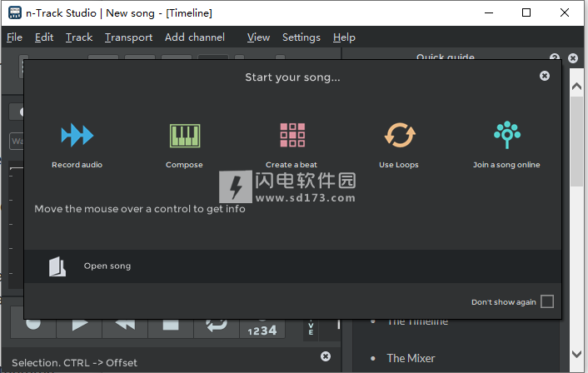Click the 1234 count-in transport button

coord(262,329)
